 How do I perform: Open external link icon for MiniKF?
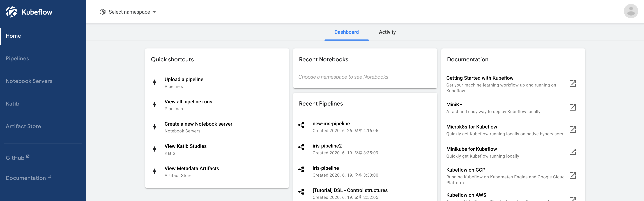(x=573, y=107)
